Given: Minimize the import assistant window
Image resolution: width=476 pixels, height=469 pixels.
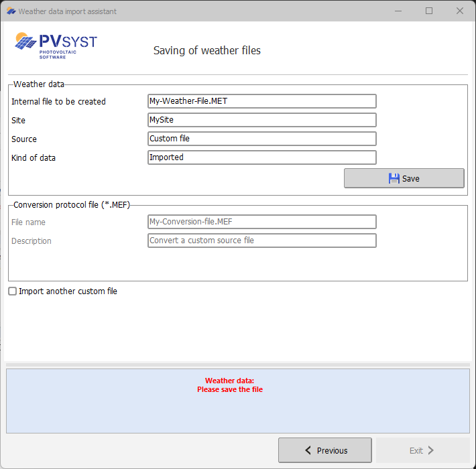Looking at the screenshot, I should coord(398,11).
